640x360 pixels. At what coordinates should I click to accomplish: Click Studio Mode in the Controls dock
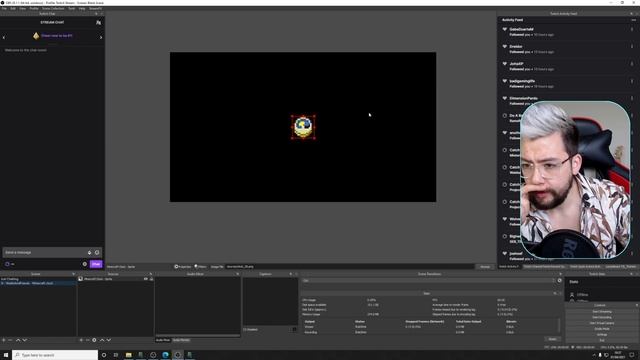coord(602,329)
